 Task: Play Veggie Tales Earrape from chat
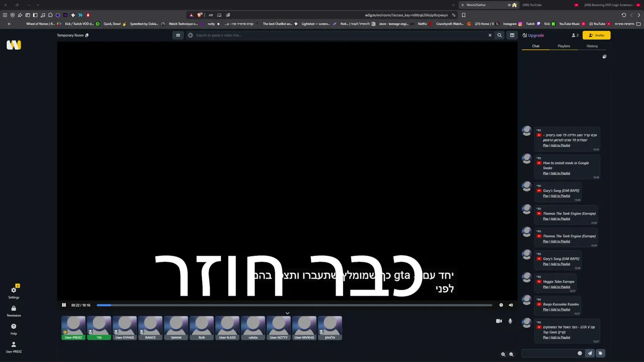[545, 287]
